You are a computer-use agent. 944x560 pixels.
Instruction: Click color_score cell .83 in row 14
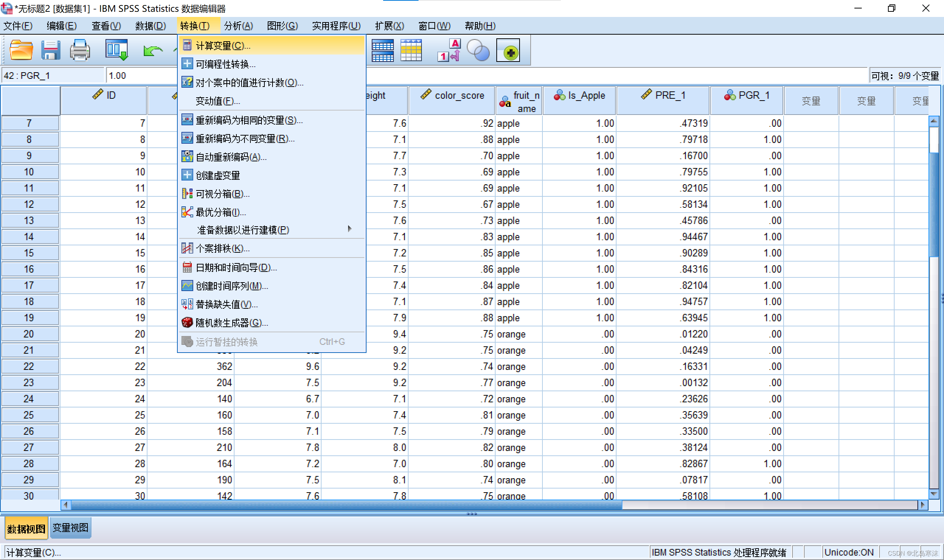[452, 237]
